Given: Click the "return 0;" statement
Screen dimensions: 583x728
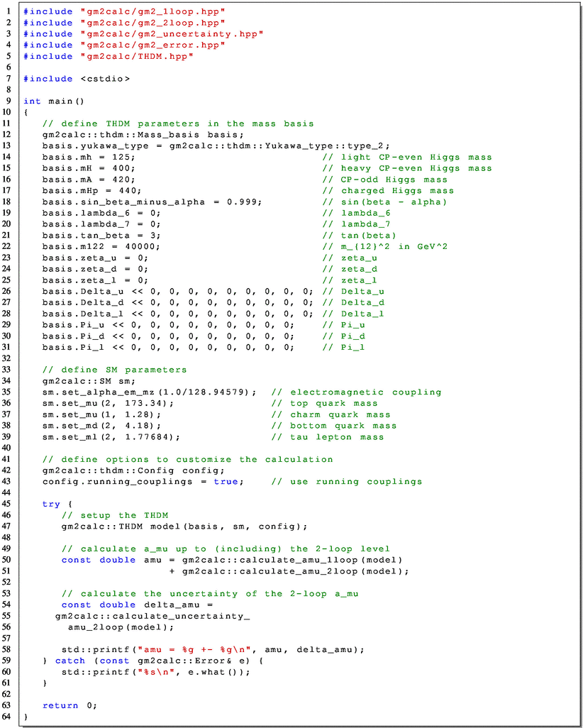Looking at the screenshot, I should (68, 706).
